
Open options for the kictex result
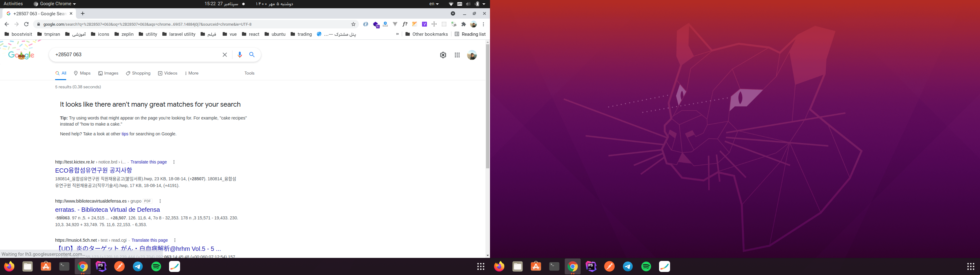[174, 162]
